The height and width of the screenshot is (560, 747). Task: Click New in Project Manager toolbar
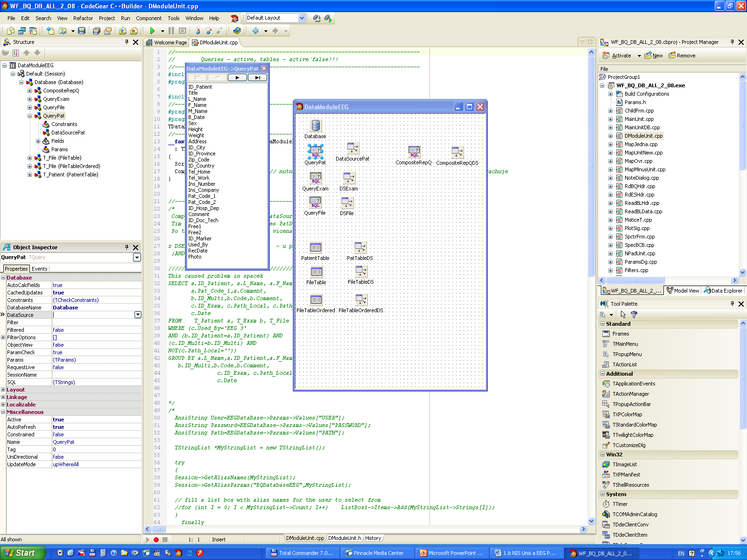654,56
